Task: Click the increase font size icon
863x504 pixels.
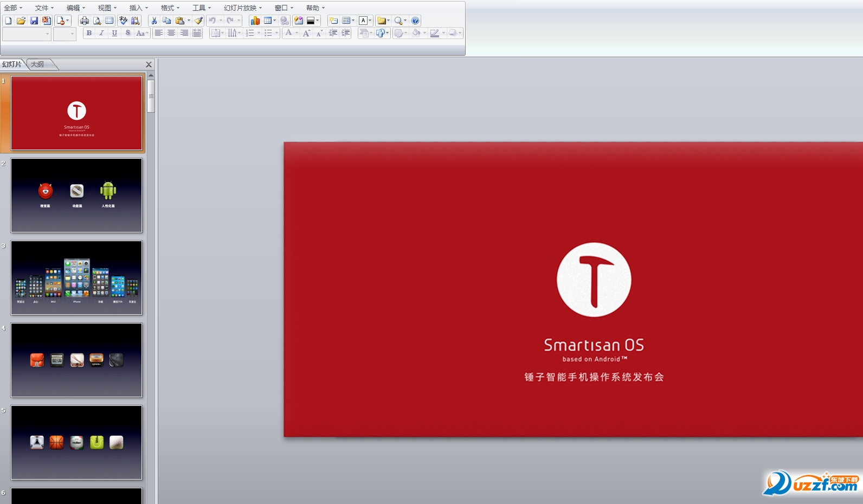Action: coord(306,33)
